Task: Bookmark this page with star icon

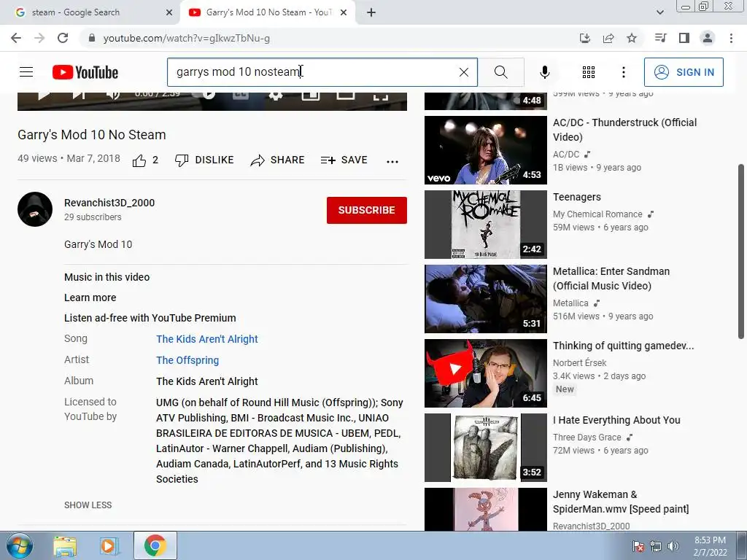Action: [632, 38]
